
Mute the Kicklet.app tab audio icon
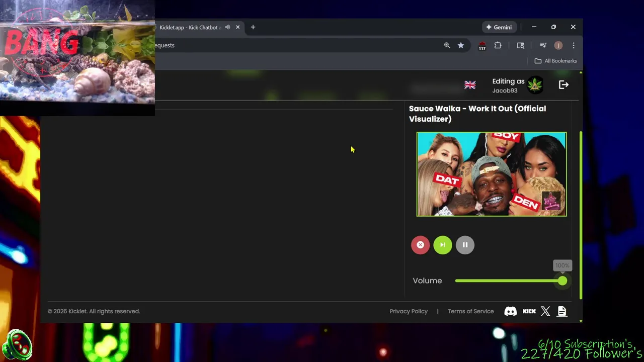tap(227, 27)
